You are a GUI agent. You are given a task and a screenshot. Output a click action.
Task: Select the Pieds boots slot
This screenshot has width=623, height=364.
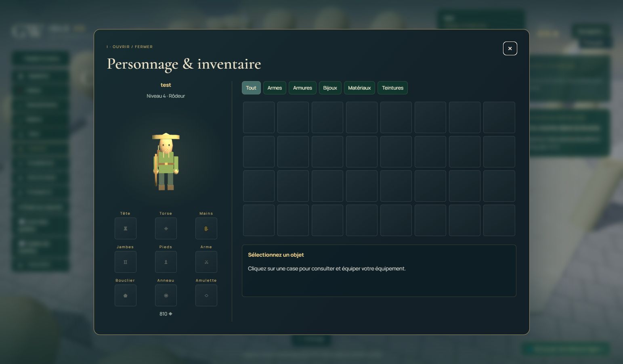(x=166, y=262)
